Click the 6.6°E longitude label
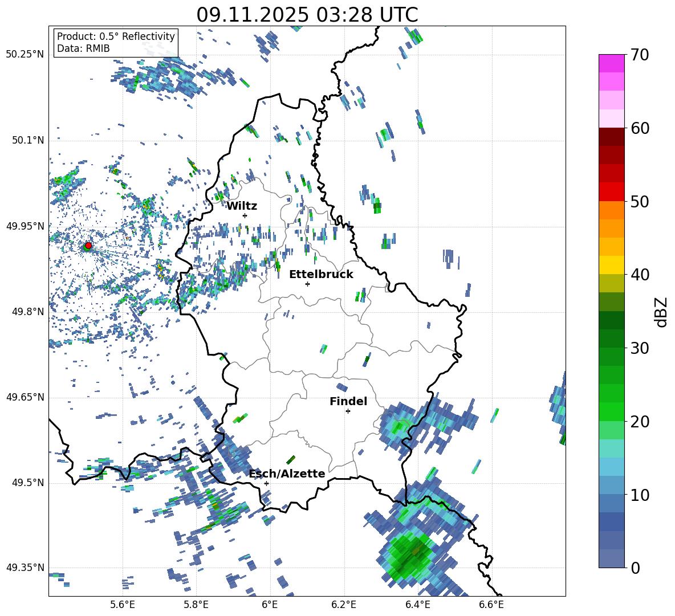This screenshot has width=675, height=616. [491, 605]
